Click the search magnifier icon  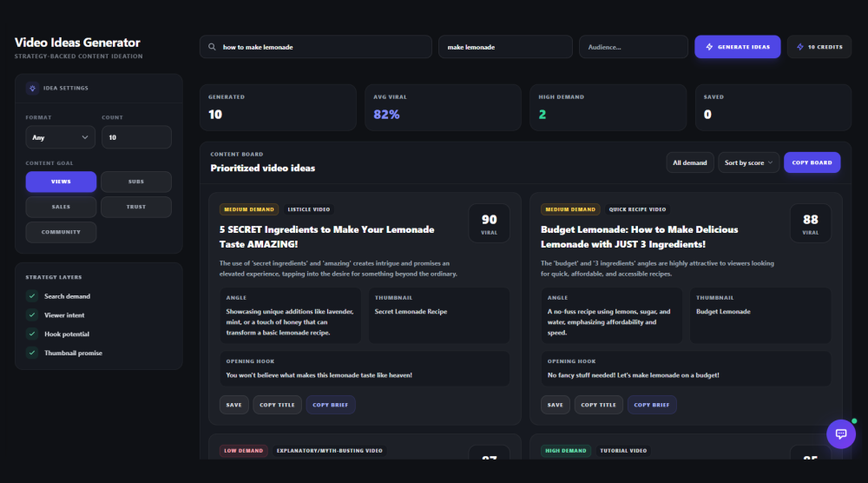pyautogui.click(x=212, y=47)
